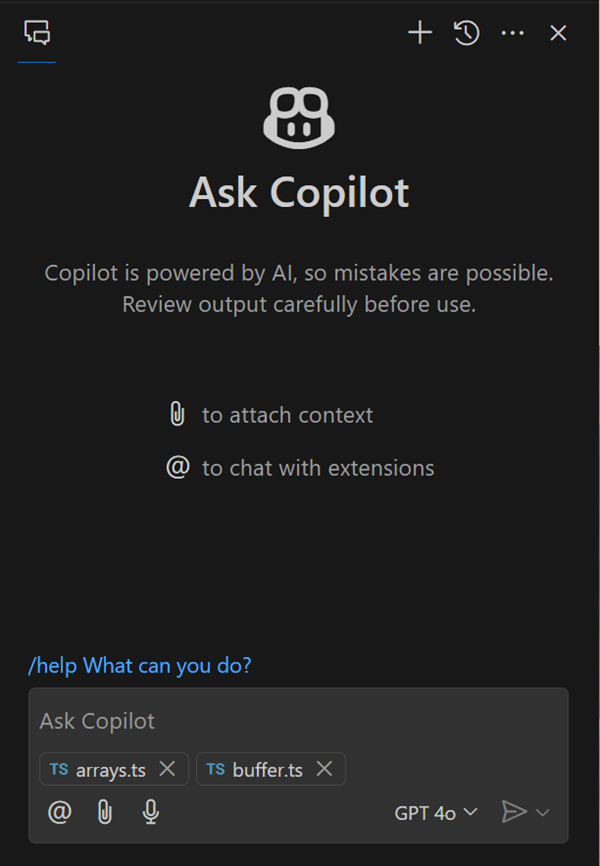
Task: Open the more actions ellipsis menu
Action: point(512,33)
